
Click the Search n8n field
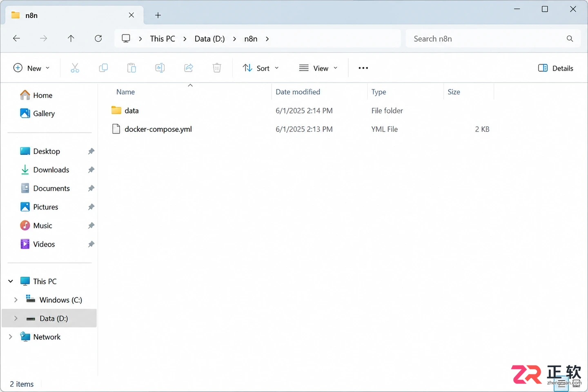[x=493, y=39]
